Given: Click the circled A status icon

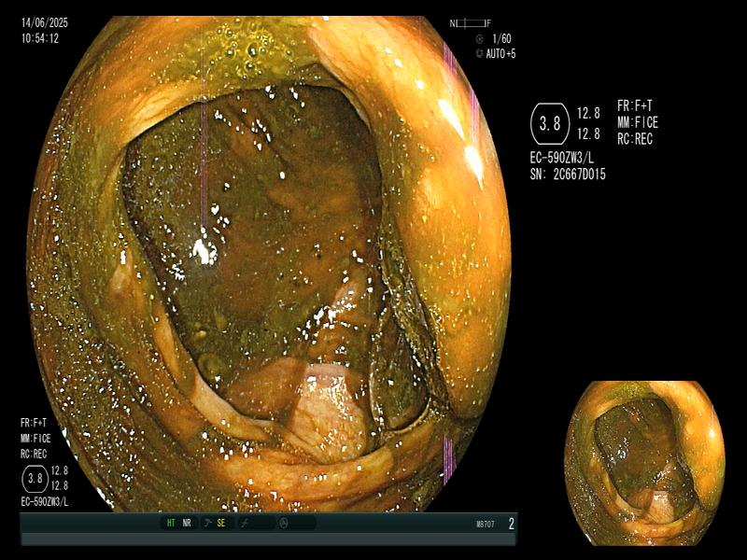Looking at the screenshot, I should pyautogui.click(x=284, y=523).
